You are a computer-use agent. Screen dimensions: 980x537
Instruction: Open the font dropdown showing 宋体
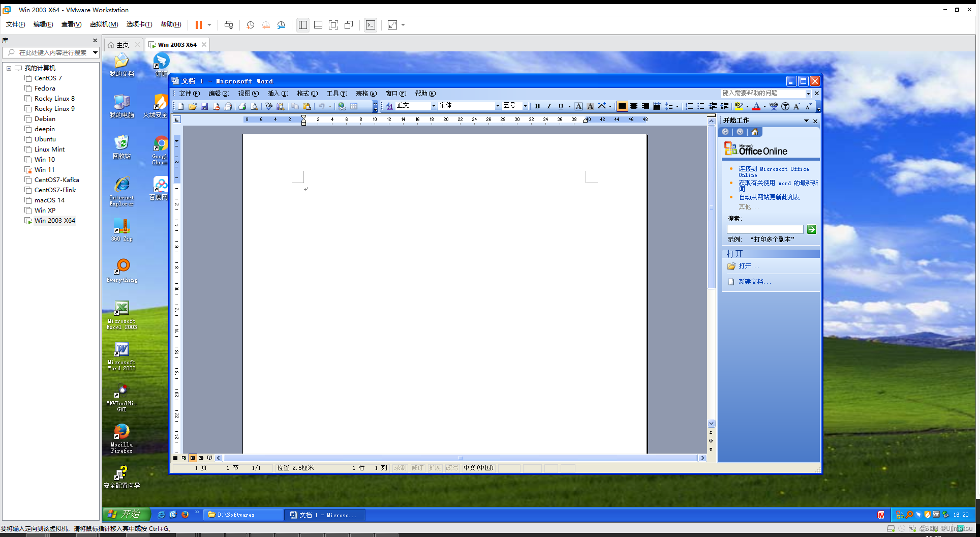(x=498, y=106)
